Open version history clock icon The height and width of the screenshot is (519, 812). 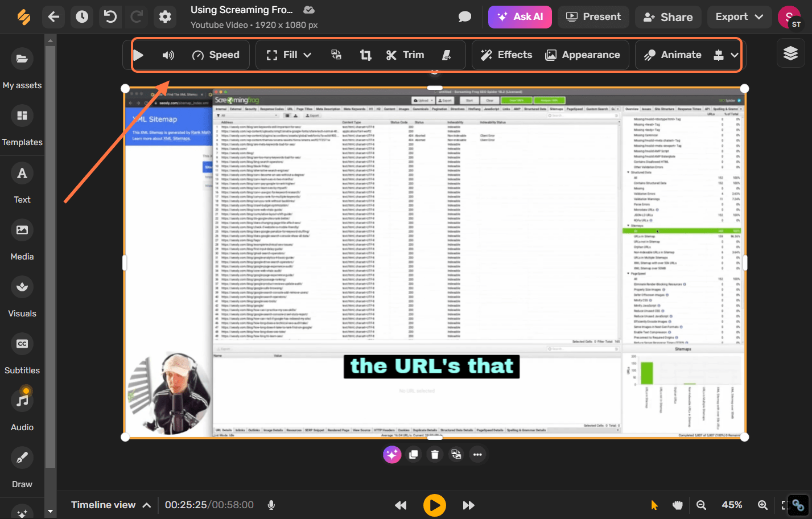pos(83,17)
